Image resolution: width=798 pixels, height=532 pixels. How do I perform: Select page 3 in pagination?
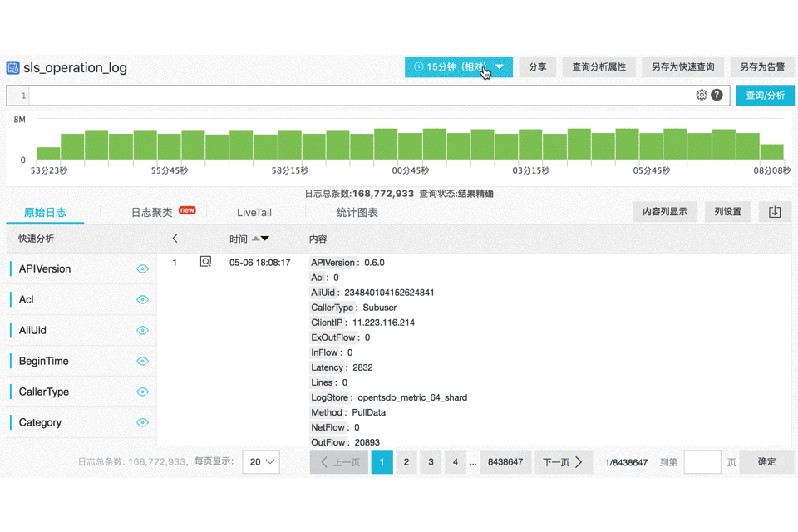click(431, 461)
